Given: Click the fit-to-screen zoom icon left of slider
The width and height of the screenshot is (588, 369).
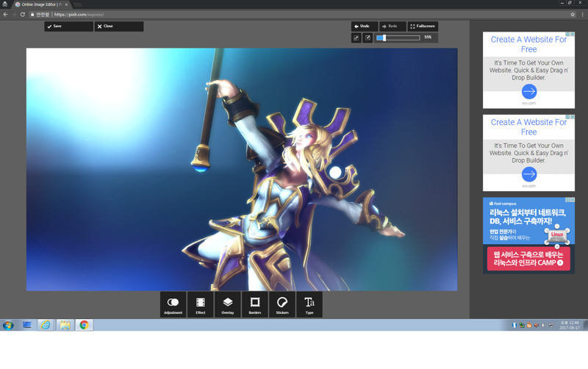Looking at the screenshot, I should (356, 38).
